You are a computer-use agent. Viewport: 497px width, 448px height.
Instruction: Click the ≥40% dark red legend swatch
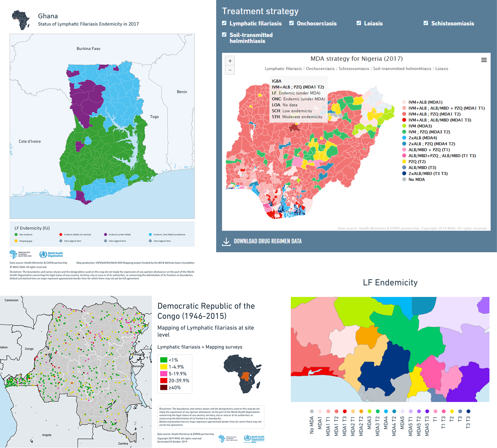(164, 388)
